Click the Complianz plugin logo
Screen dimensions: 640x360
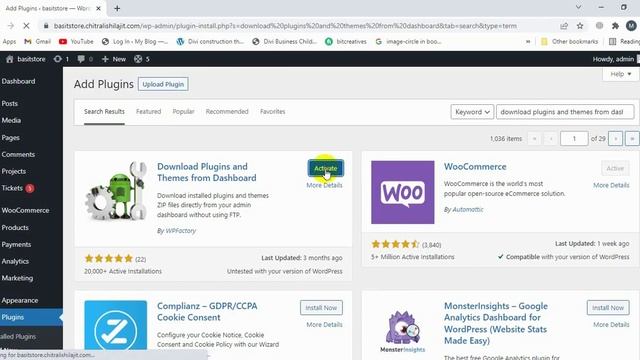coord(116,325)
